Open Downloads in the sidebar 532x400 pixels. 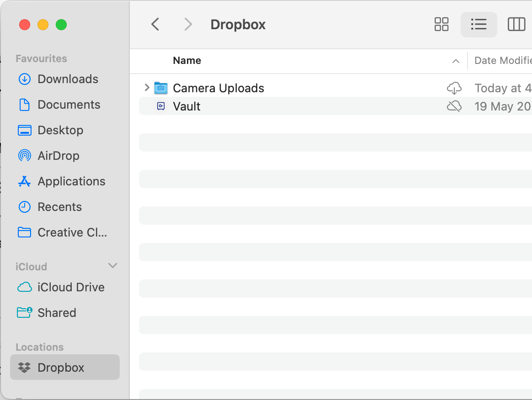pos(65,79)
